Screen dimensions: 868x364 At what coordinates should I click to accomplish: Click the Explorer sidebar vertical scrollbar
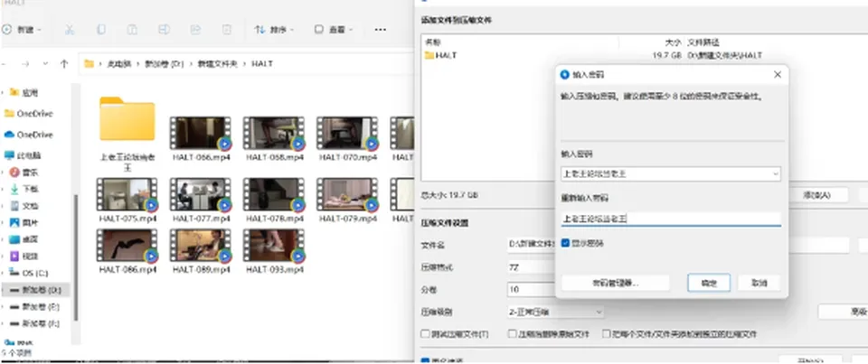click(x=76, y=257)
